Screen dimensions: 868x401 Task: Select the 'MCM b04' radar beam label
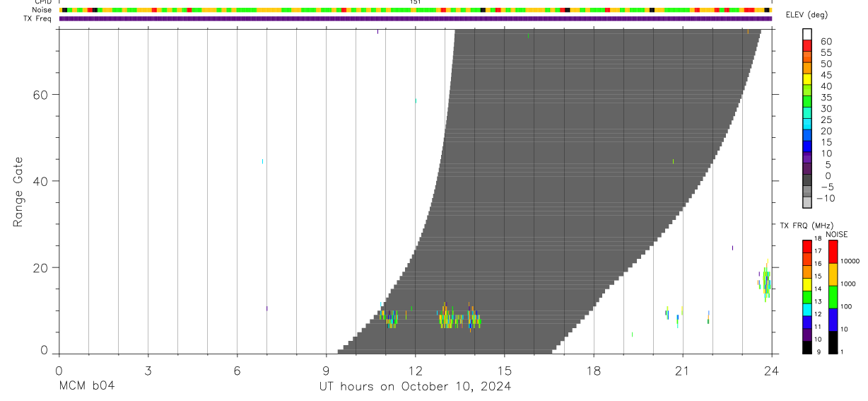tap(86, 386)
